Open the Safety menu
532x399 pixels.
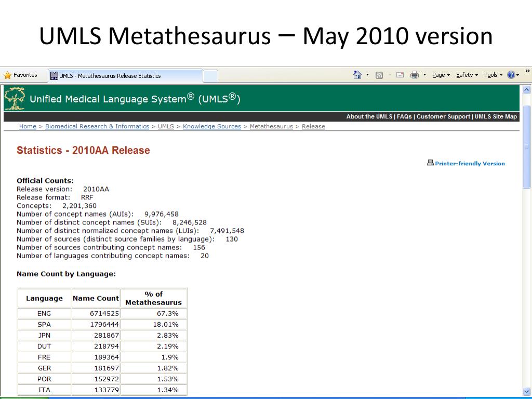click(467, 75)
